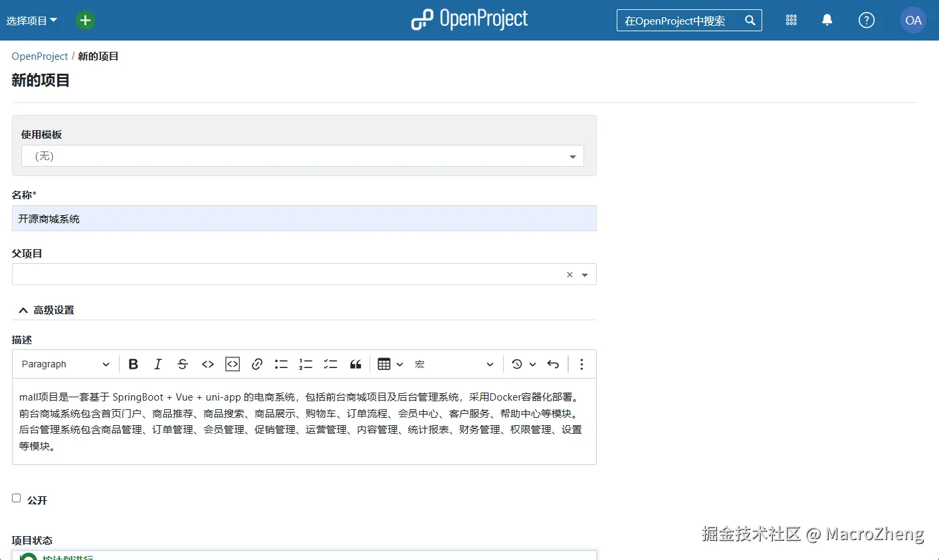
Task: Click the search magnifier icon
Action: point(750,21)
